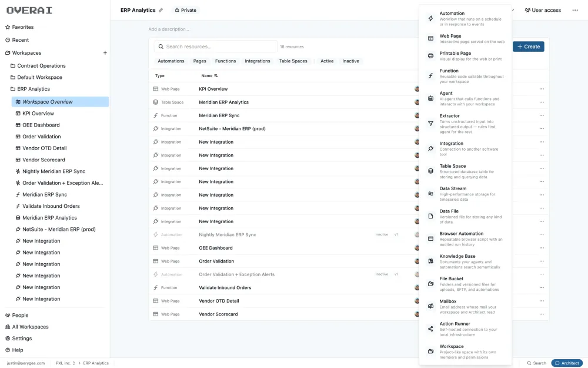588x368 pixels.
Task: Click the Mailbox icon in create menu
Action: pos(430,306)
